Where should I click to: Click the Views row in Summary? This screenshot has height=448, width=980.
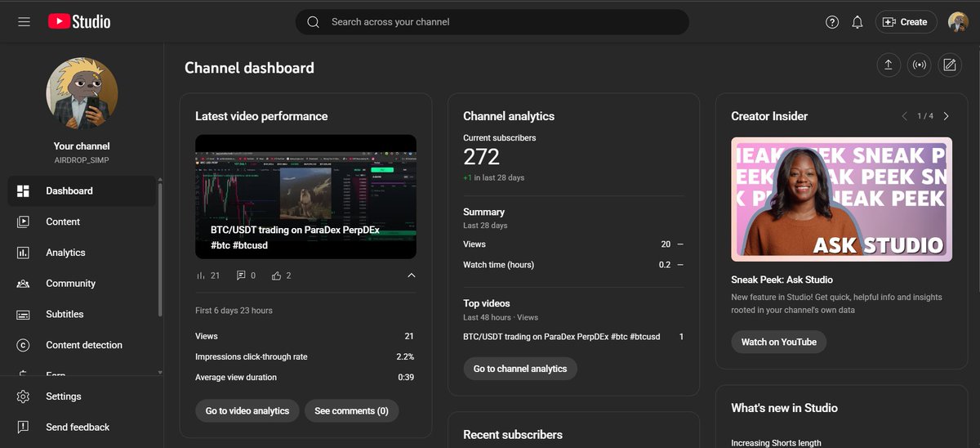pos(573,244)
